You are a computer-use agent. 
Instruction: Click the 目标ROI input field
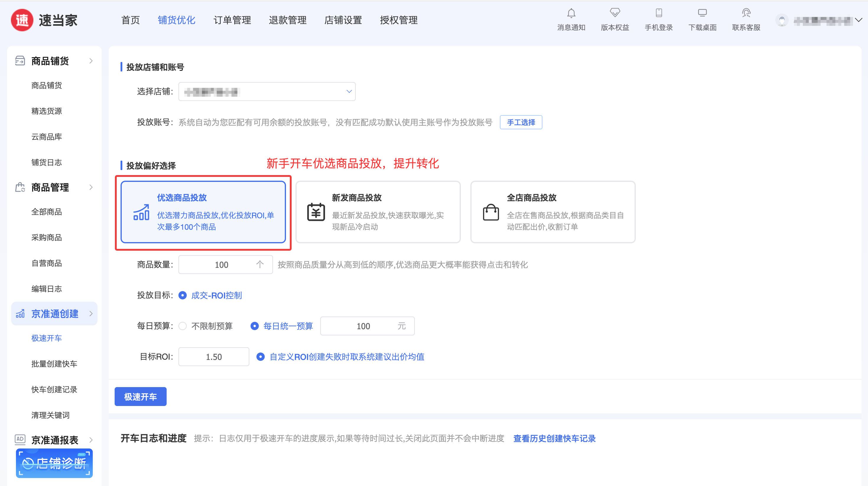coord(214,357)
